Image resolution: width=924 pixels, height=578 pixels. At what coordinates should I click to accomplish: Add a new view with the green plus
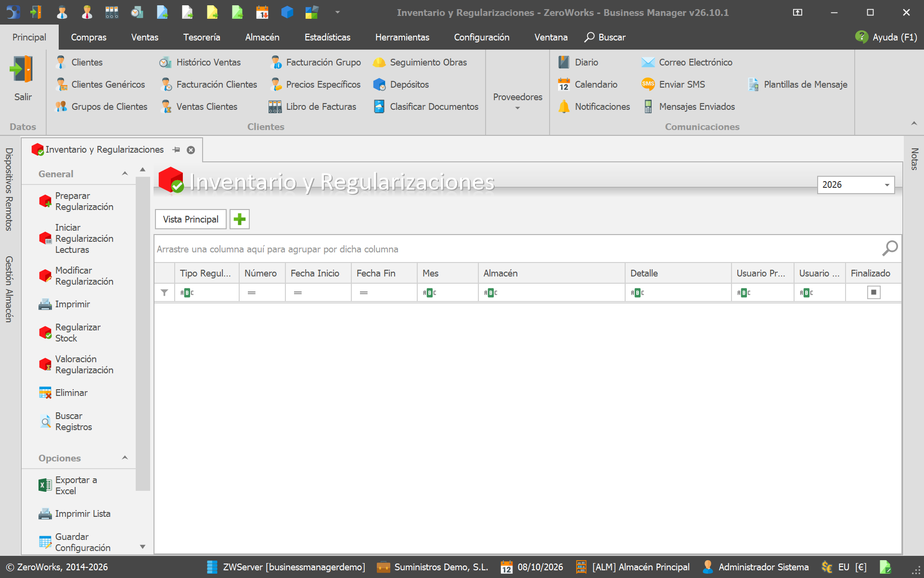click(240, 220)
